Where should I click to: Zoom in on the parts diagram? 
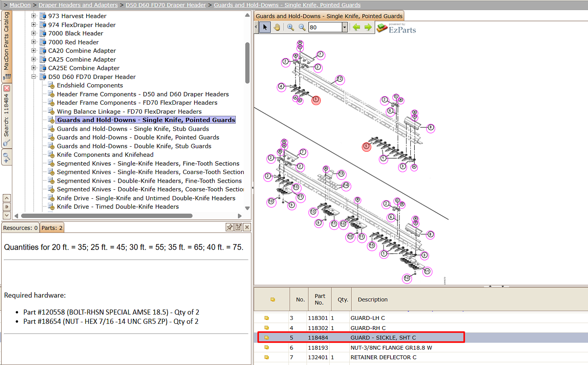pos(290,27)
